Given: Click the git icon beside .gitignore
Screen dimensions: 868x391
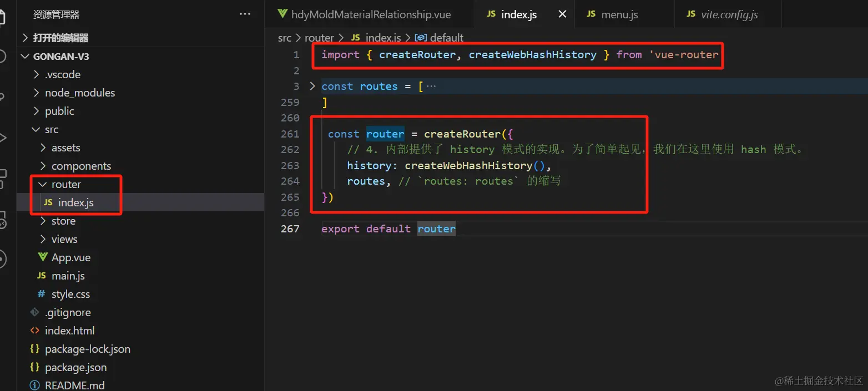Looking at the screenshot, I should 34,312.
